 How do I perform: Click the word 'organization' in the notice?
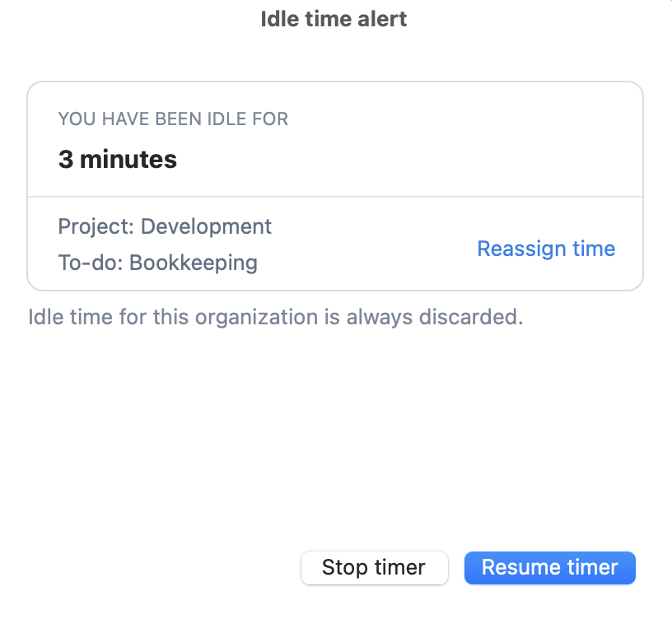[257, 318]
